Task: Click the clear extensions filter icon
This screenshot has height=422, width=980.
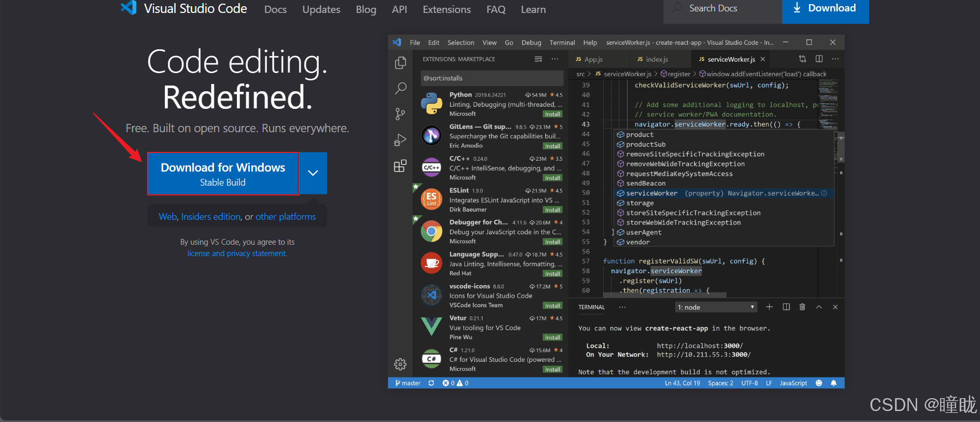Action: click(x=538, y=59)
